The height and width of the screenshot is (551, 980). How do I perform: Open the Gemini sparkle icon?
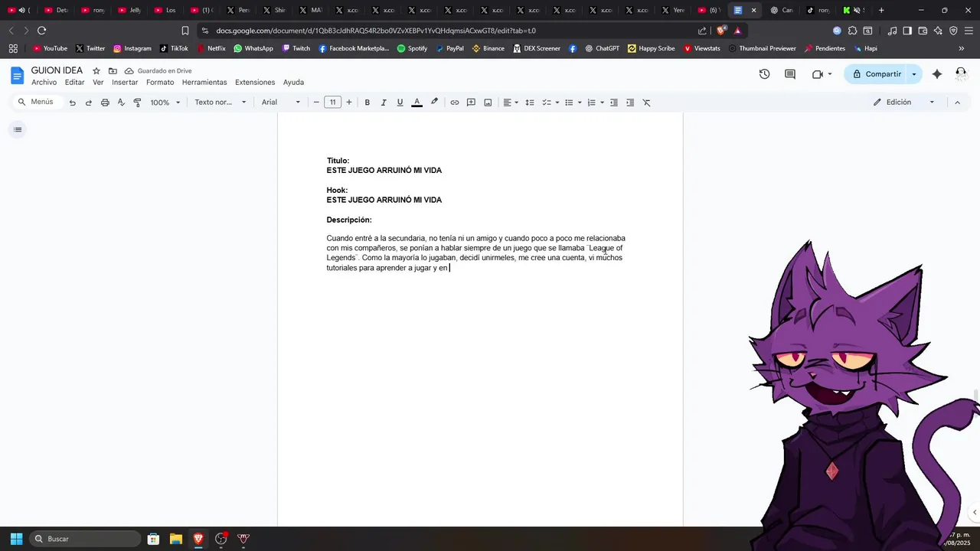[x=937, y=74]
